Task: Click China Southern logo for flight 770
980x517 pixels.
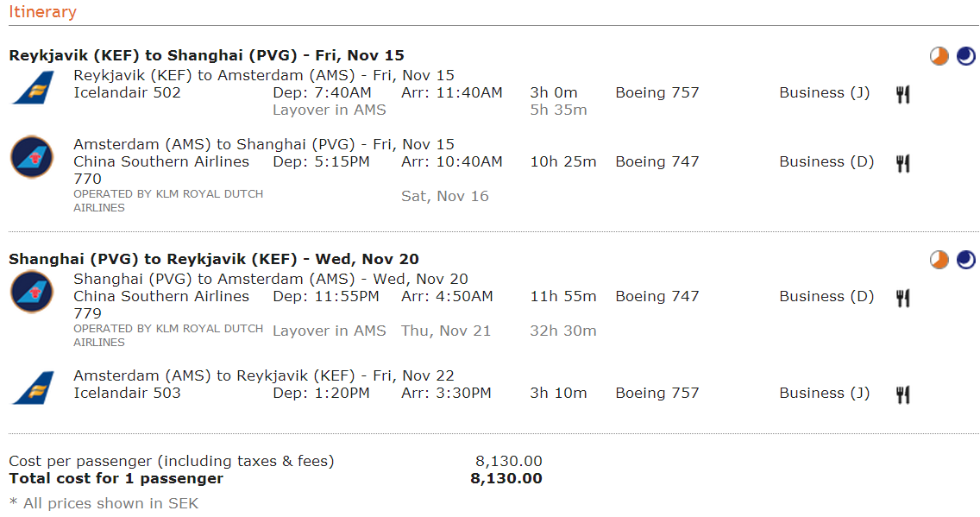Action: (x=32, y=157)
